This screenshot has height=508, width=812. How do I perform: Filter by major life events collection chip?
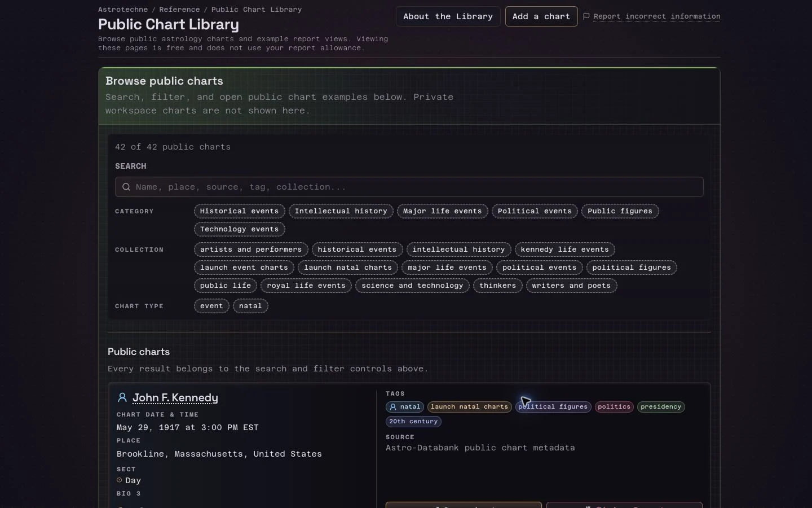[447, 268]
